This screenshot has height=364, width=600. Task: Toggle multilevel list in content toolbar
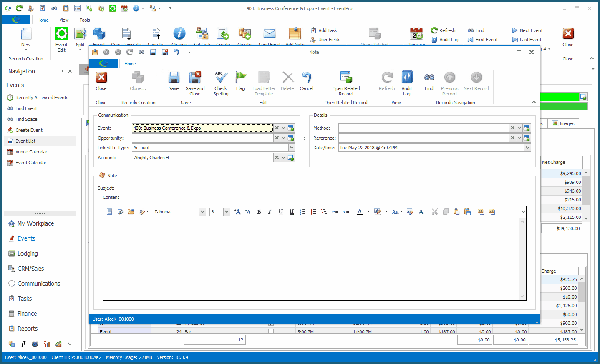[x=324, y=212]
